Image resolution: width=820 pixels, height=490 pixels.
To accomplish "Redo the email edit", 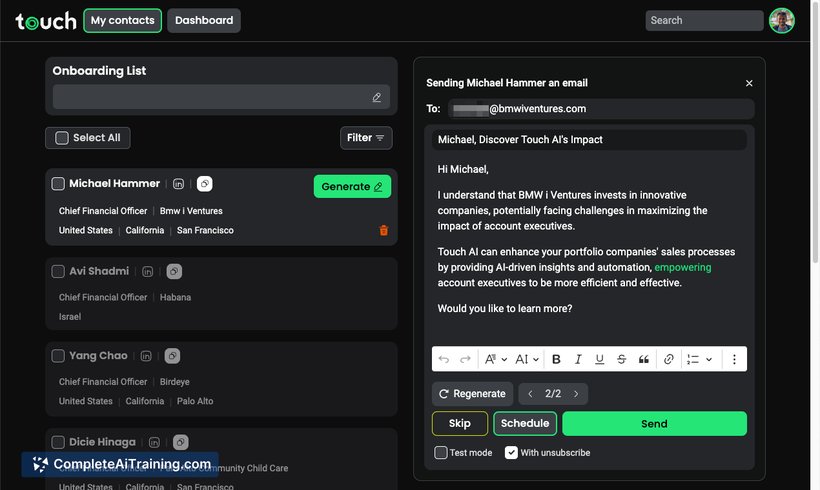I will 465,359.
